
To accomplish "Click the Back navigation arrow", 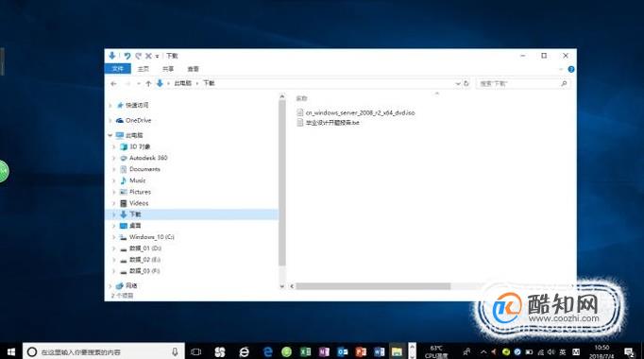I will (113, 83).
